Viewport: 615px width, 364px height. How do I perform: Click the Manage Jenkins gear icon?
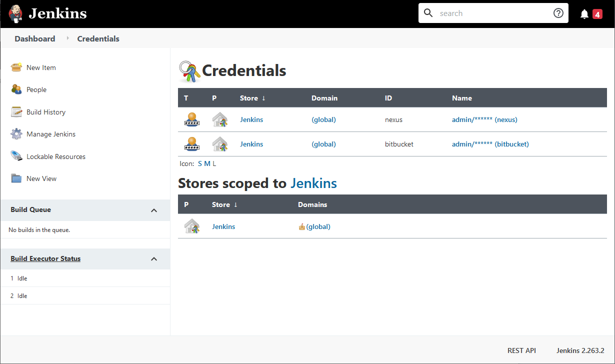[16, 134]
